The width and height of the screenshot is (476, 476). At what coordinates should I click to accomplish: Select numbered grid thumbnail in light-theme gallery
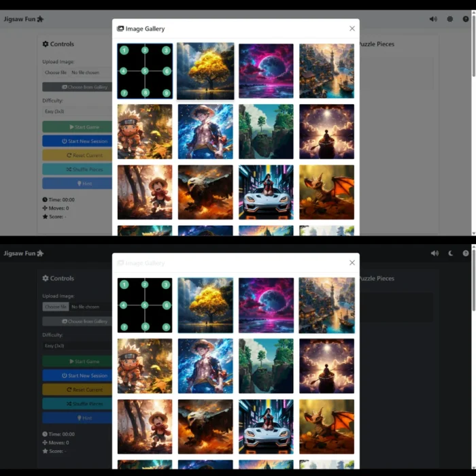(145, 71)
